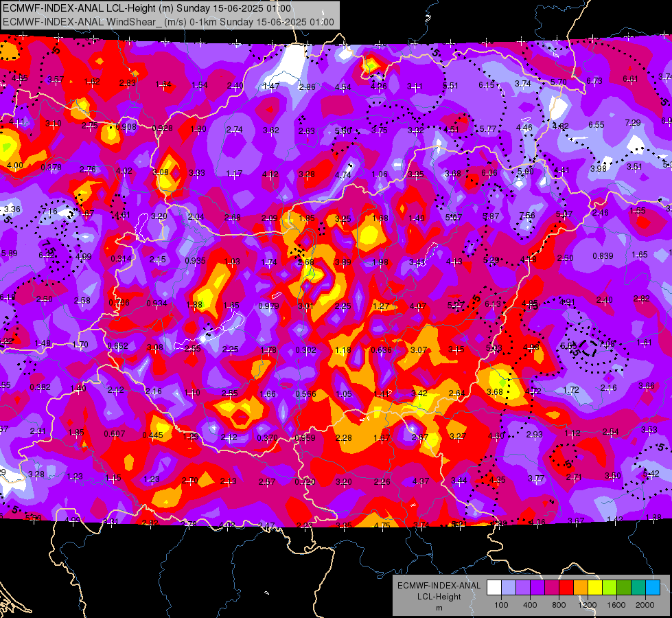The height and width of the screenshot is (618, 672).
Task: Click the wind shear value 5.42
Action: tap(651, 474)
